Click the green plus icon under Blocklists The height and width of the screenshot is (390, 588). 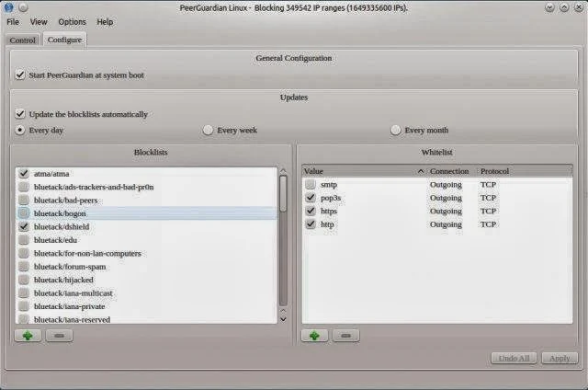point(28,335)
